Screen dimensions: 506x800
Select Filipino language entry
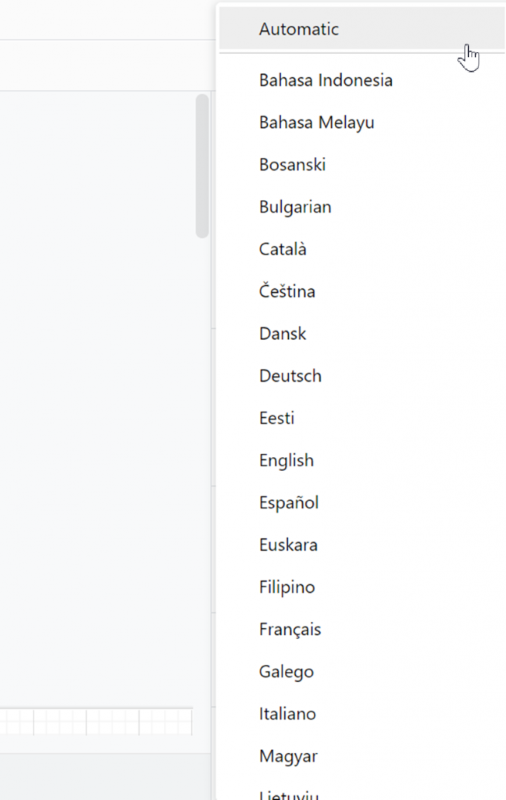click(362, 587)
